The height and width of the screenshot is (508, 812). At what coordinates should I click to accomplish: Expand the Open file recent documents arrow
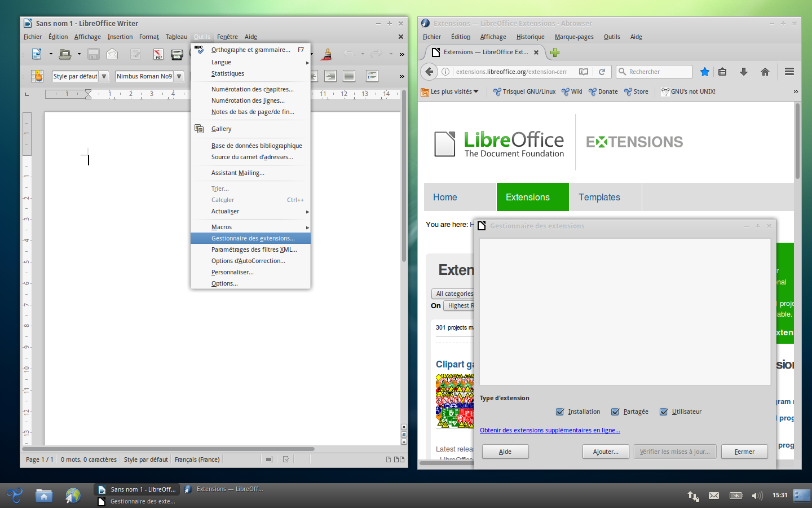(x=79, y=54)
